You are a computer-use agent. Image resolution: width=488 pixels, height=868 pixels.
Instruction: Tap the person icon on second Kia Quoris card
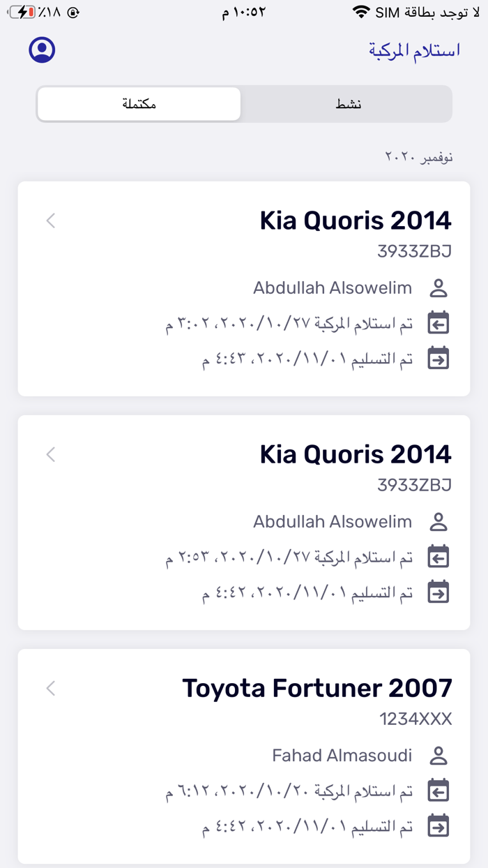click(x=439, y=521)
